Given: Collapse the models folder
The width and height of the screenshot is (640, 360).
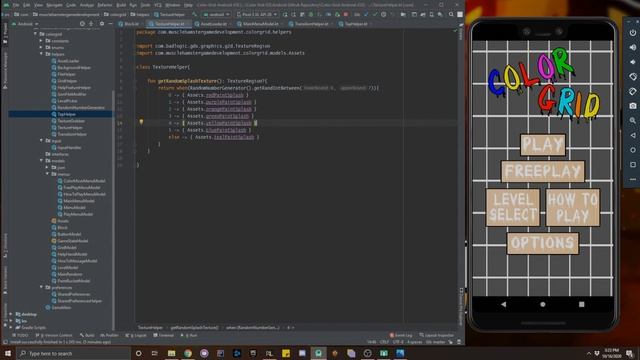Looking at the screenshot, I should pyautogui.click(x=41, y=160).
